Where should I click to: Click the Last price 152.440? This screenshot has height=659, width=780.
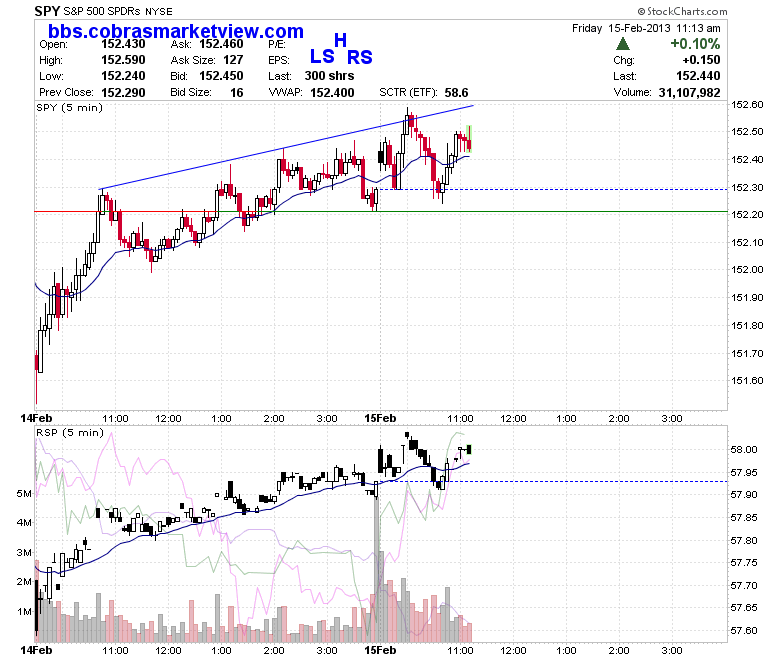coord(698,76)
